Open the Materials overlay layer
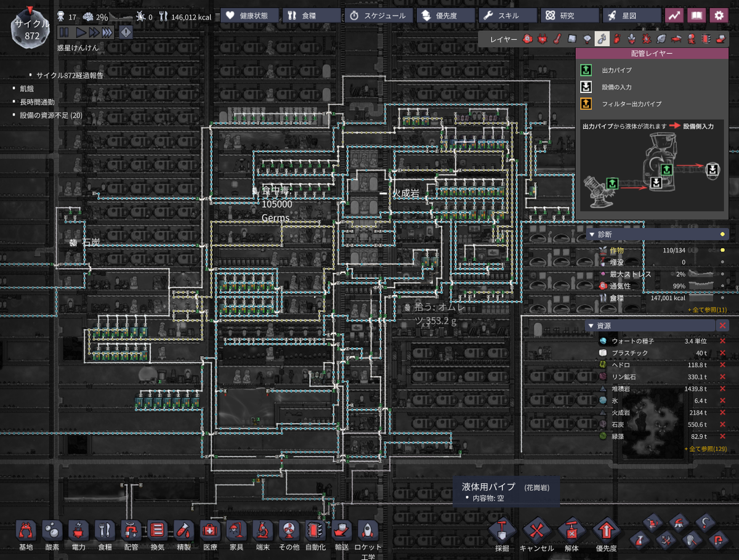Viewport: 739px width, 560px height. pos(572,39)
